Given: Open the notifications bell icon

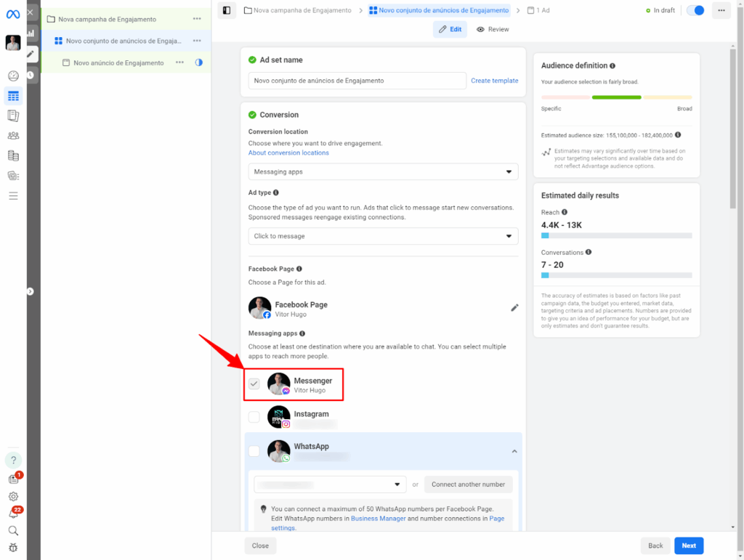Looking at the screenshot, I should point(13,514).
